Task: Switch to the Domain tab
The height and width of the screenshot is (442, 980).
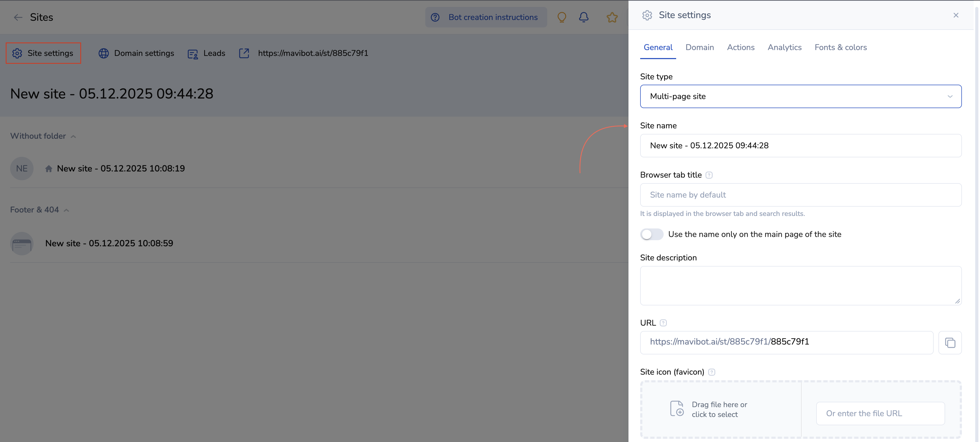Action: pos(699,48)
